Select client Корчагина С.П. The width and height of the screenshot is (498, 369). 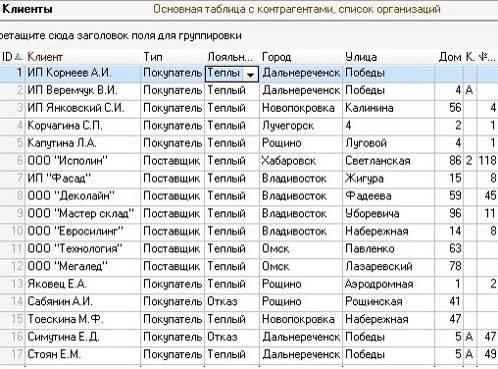click(x=65, y=126)
